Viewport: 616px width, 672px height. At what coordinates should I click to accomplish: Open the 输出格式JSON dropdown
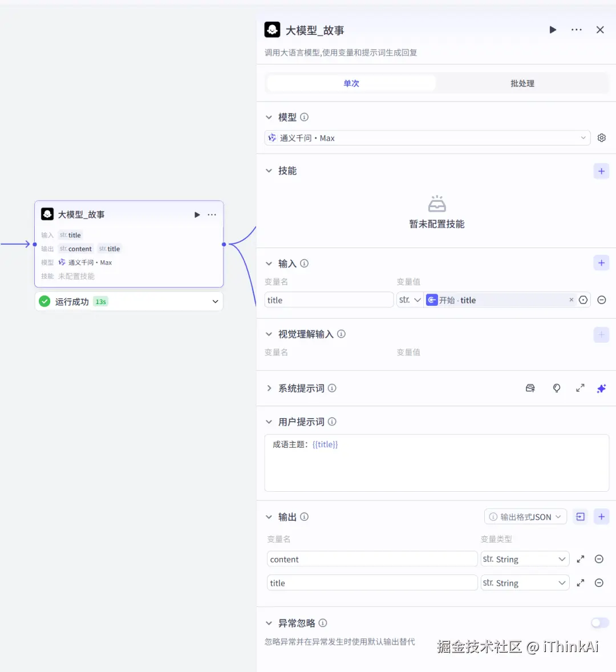(x=525, y=516)
